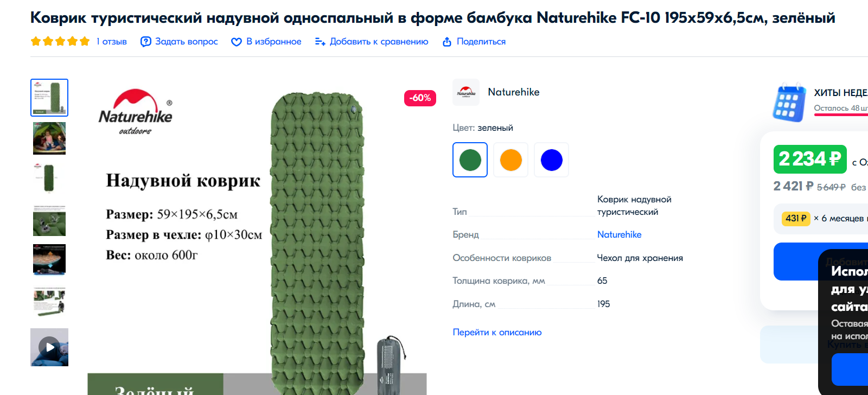Viewport: 868px width, 395px height.
Task: Click the Naturehike brand logo icon
Action: [466, 92]
